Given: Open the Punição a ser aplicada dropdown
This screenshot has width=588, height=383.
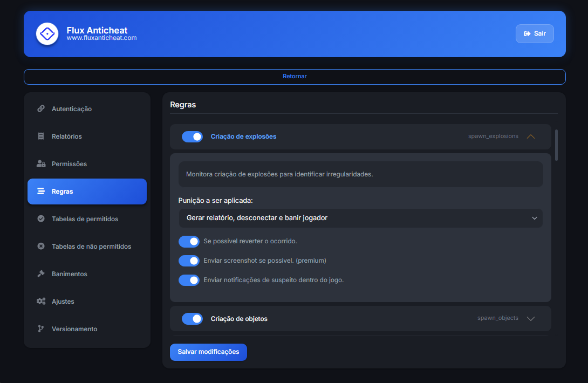Looking at the screenshot, I should [x=360, y=218].
